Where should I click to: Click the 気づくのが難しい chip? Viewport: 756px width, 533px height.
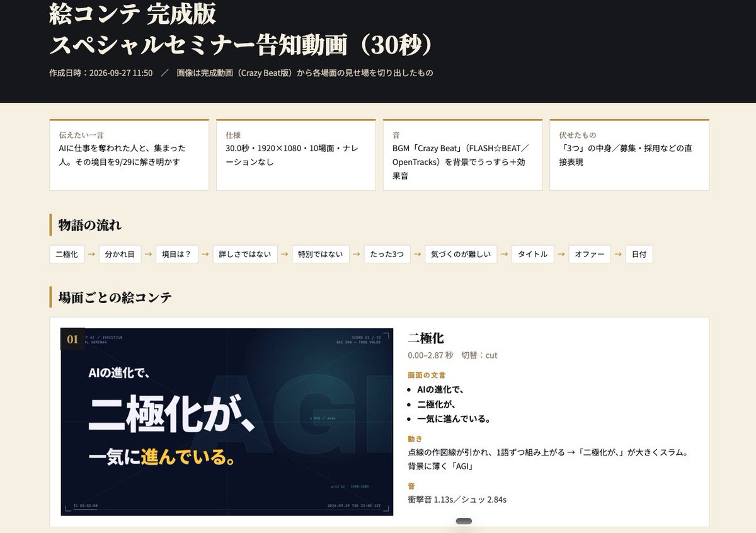point(461,255)
